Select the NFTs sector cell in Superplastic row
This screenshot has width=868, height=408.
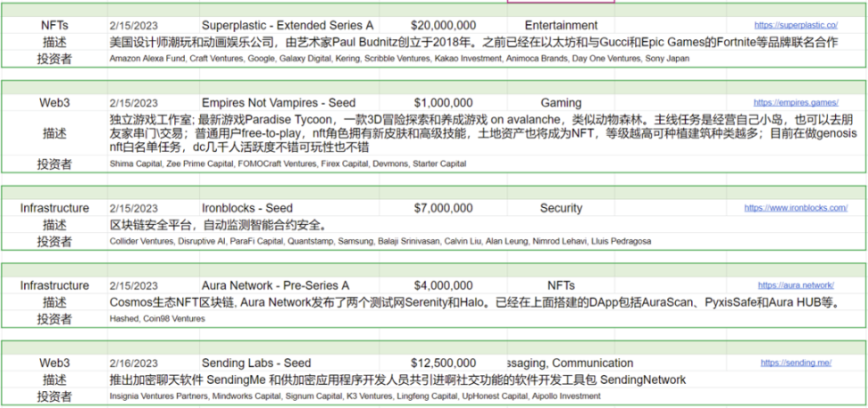(54, 26)
